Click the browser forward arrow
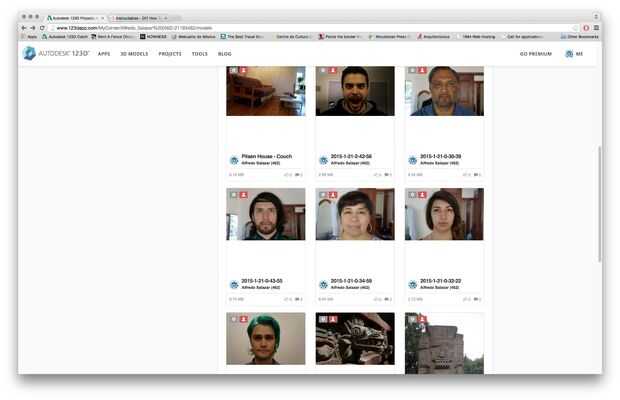 [x=33, y=28]
